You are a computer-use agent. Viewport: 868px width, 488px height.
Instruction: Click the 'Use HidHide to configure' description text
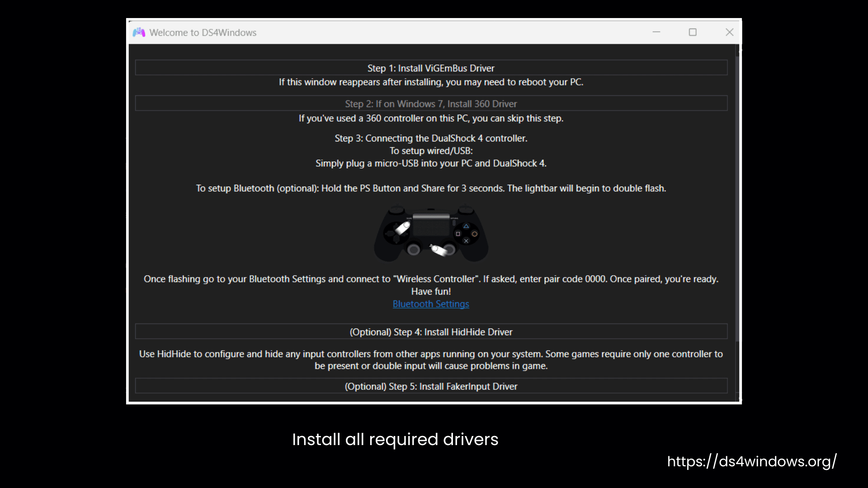point(431,360)
